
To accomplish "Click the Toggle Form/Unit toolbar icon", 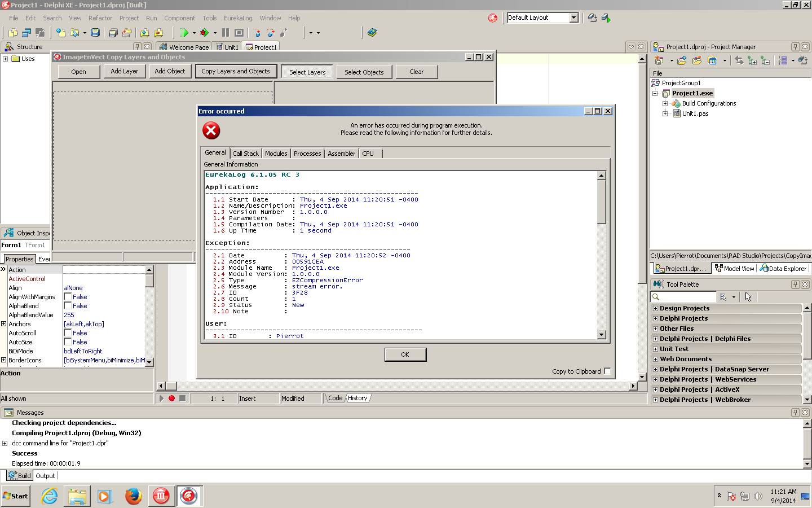I will 40,33.
